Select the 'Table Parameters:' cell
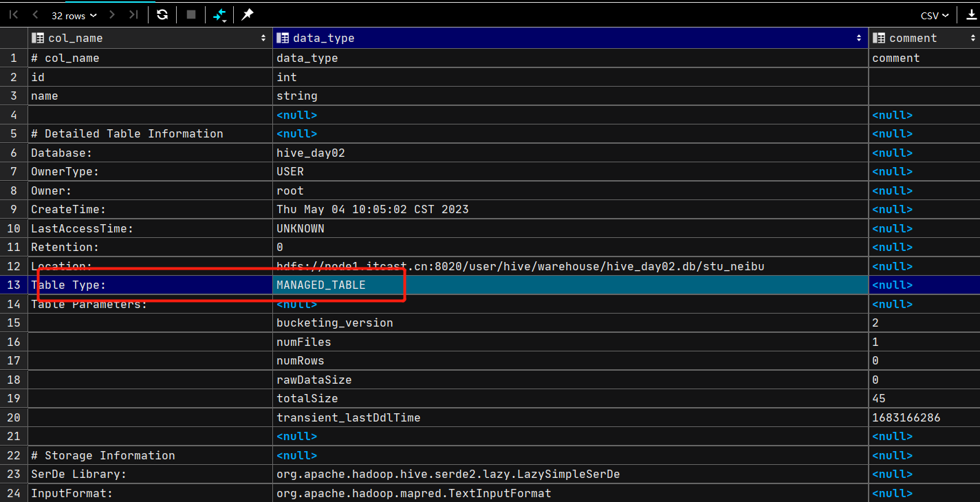Viewport: 980px width, 502px height. tap(150, 304)
